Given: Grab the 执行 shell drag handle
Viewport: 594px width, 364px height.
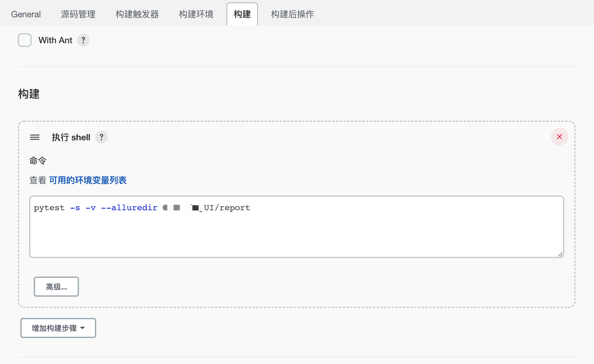Looking at the screenshot, I should [35, 137].
